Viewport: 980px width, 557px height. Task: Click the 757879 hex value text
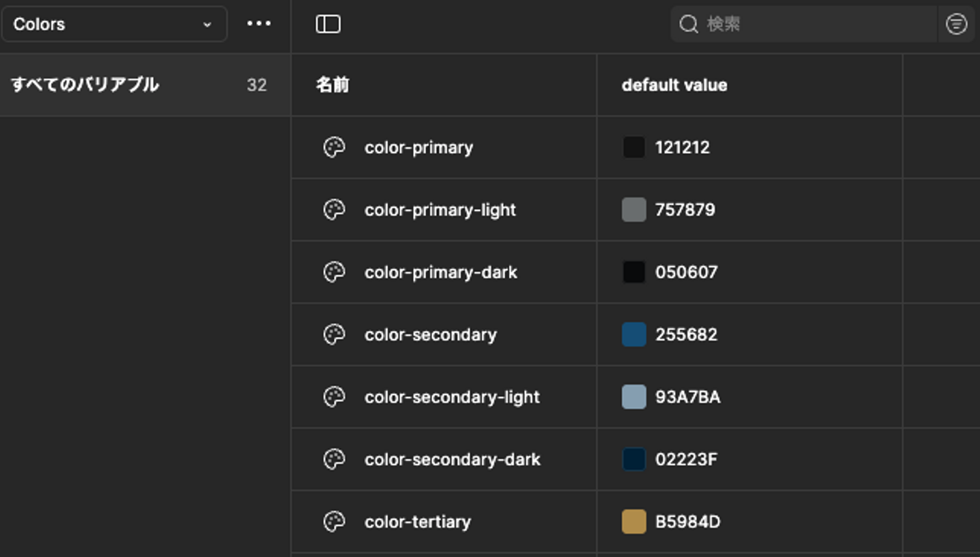tap(685, 210)
